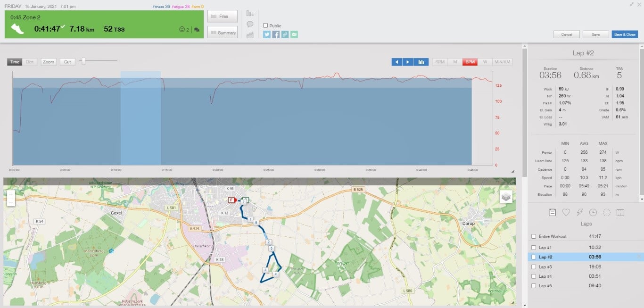Enable the Public checkbox
This screenshot has height=308, width=644.
[265, 25]
